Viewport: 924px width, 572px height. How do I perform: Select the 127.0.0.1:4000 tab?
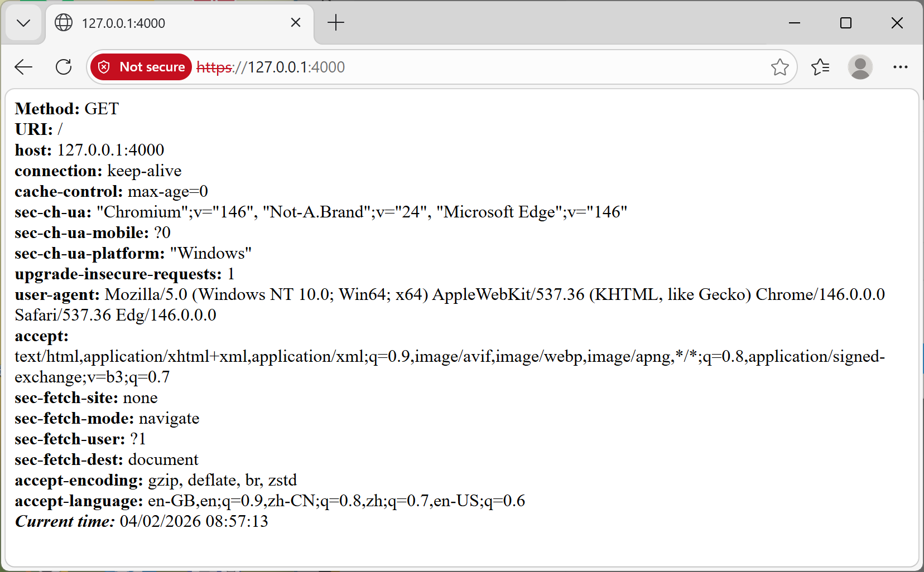(x=167, y=23)
